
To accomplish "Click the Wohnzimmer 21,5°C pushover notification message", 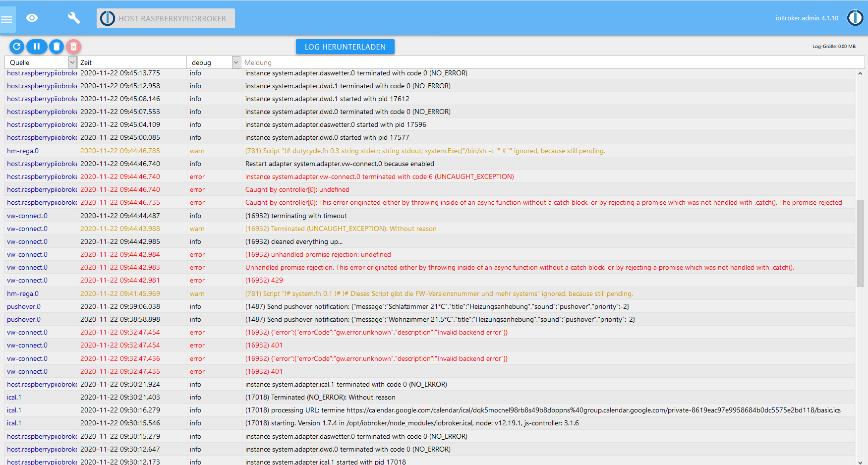I will (440, 319).
